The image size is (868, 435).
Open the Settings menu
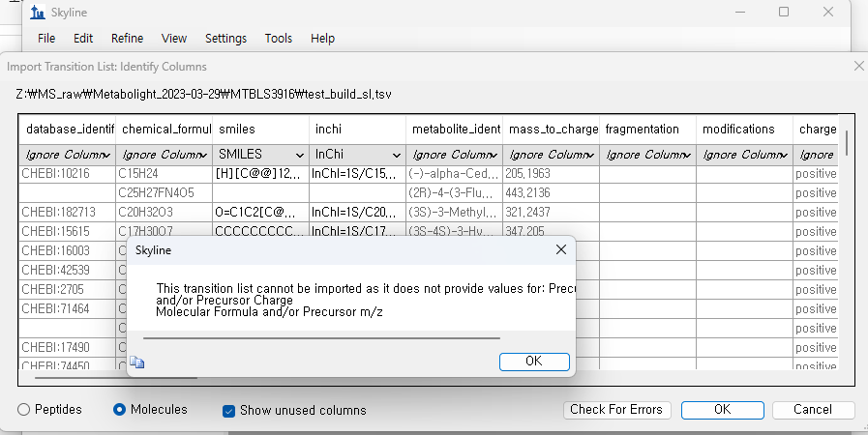[x=225, y=39]
